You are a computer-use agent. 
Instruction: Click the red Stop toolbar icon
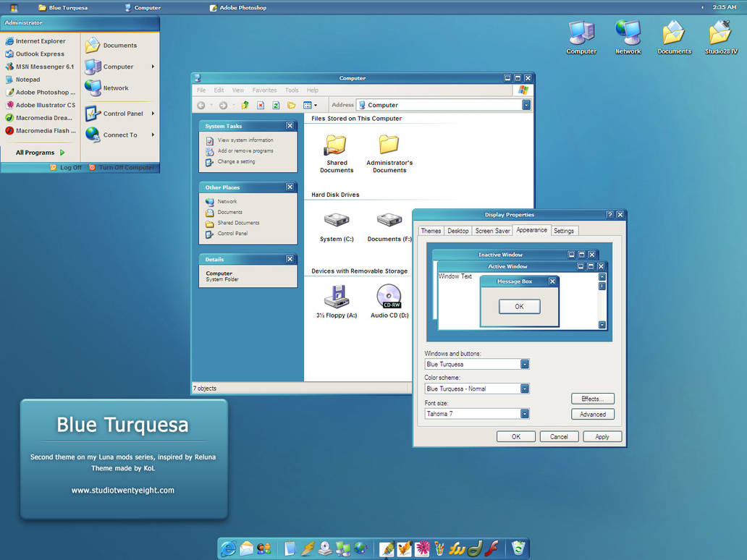click(261, 105)
